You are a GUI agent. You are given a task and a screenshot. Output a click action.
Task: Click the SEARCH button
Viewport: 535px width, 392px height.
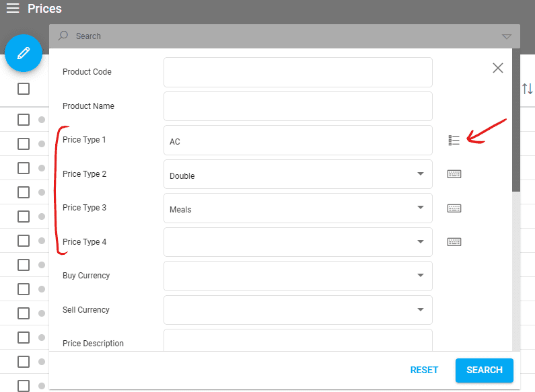pos(484,370)
